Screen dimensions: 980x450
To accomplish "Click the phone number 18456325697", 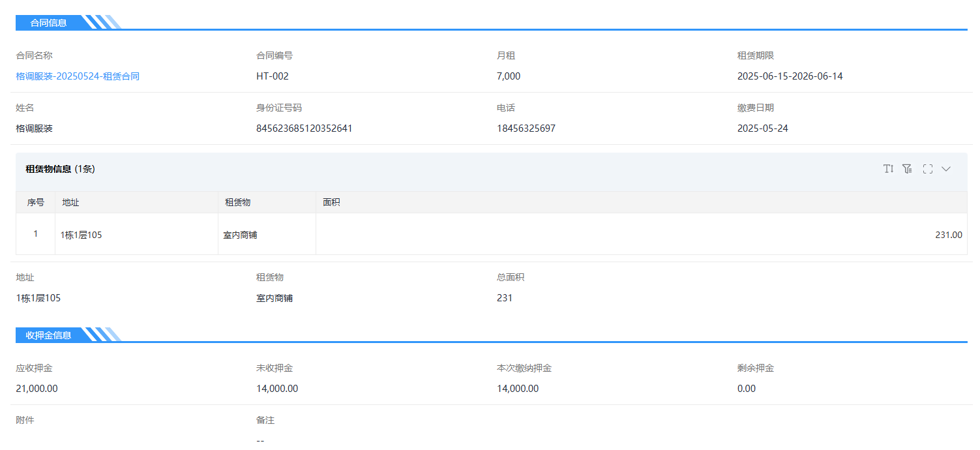I will [526, 128].
